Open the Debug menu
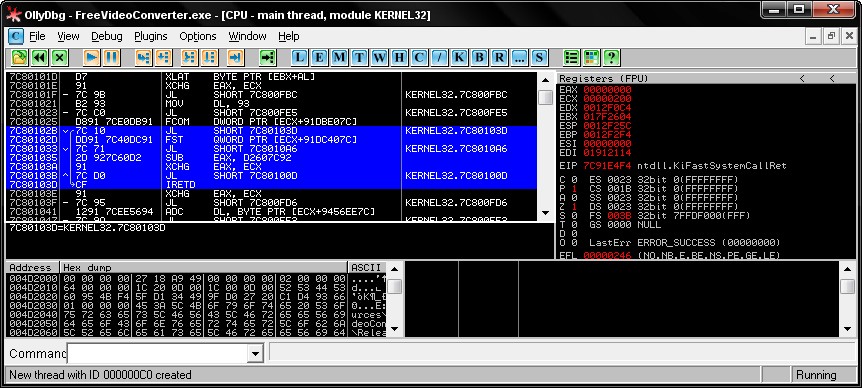The width and height of the screenshot is (862, 388). (107, 36)
